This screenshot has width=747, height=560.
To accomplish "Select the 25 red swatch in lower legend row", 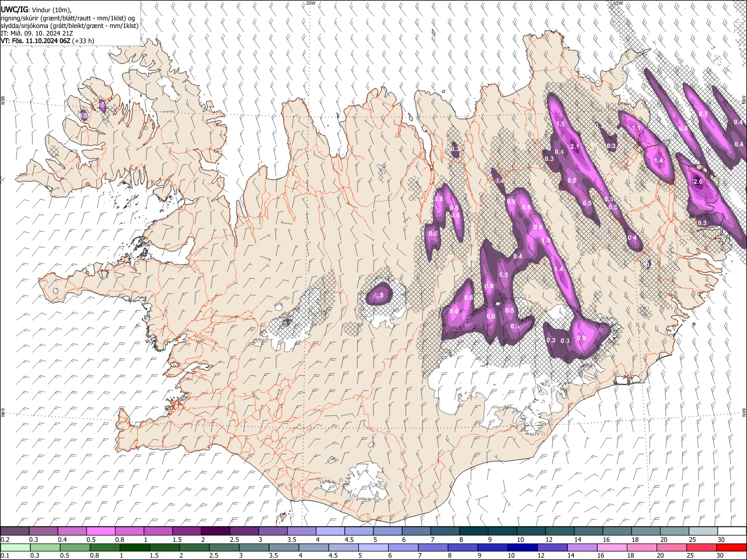I will pyautogui.click(x=700, y=547).
